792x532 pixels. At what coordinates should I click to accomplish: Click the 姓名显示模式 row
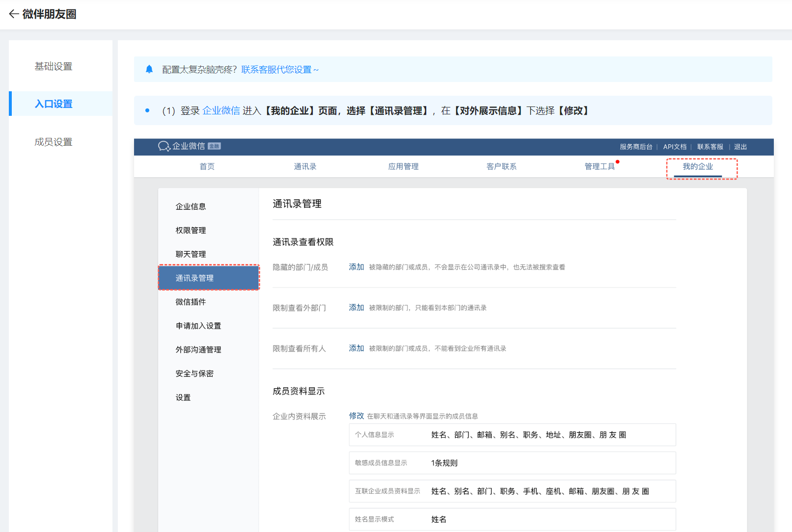512,519
